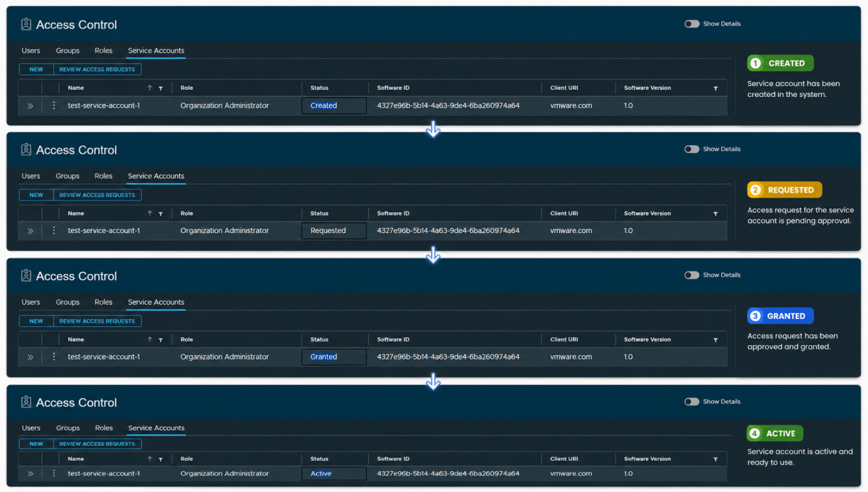Open the three-dot actions menu in the Active status row

click(x=54, y=473)
